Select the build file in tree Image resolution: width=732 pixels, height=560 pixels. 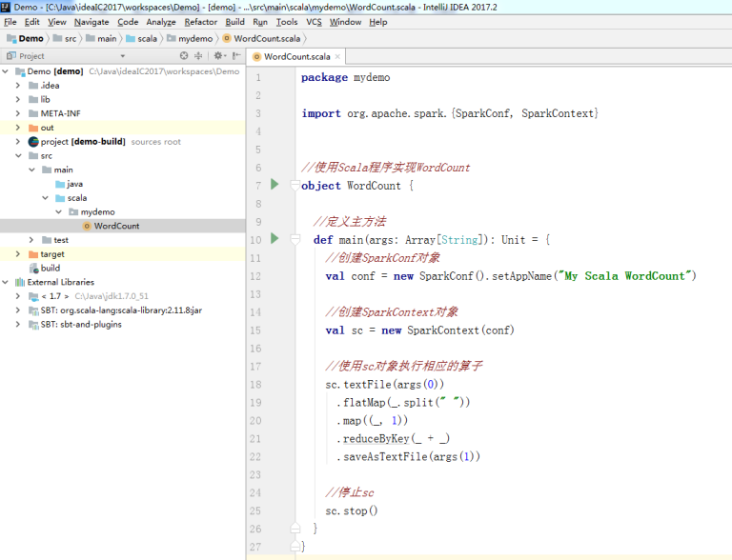[122, 268]
